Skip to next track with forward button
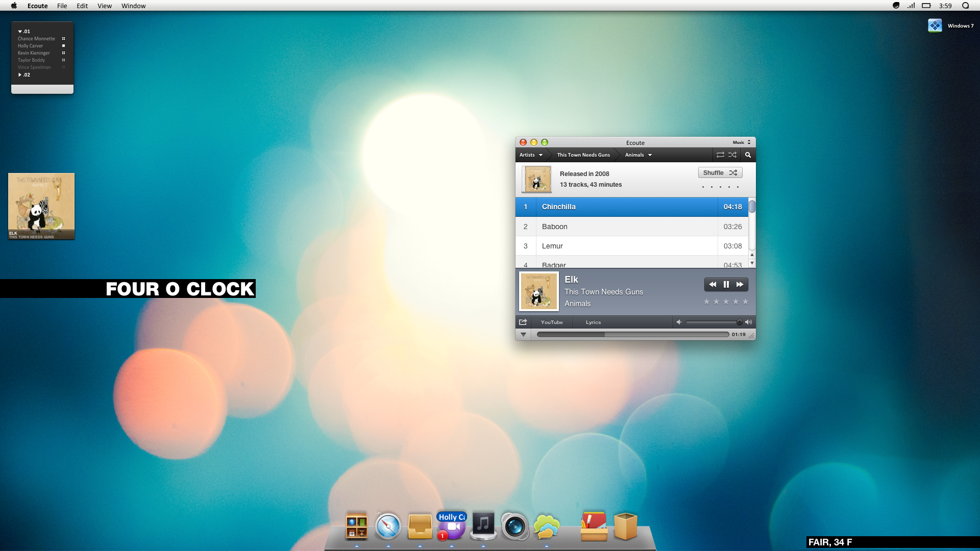Viewport: 980px width, 551px height. point(740,285)
